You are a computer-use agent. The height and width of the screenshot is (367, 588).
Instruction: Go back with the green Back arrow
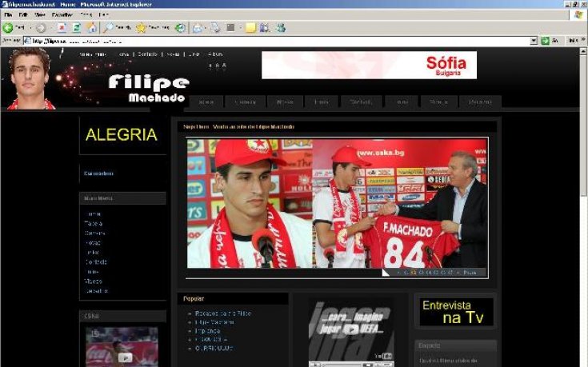8,27
